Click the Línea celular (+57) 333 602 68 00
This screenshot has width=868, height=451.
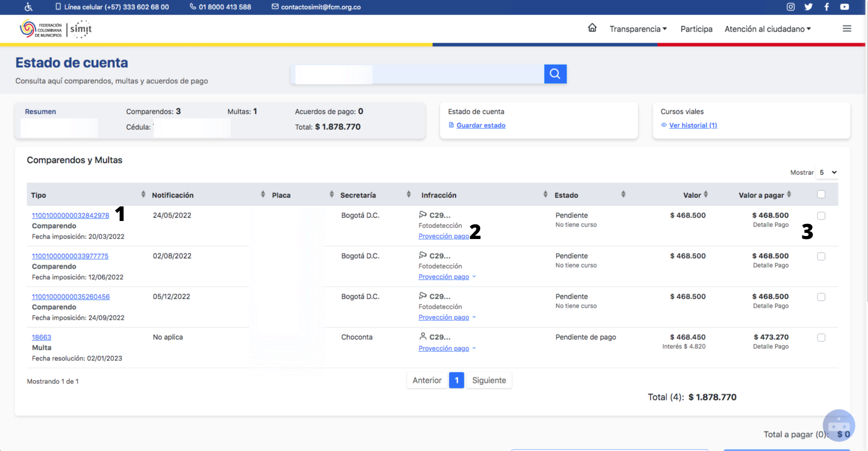pos(116,7)
